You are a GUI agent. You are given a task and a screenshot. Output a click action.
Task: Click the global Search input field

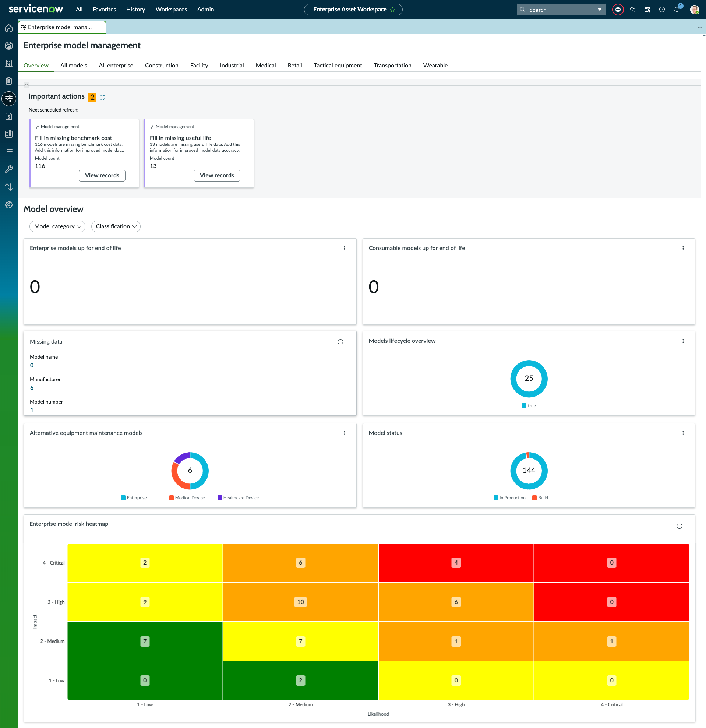pyautogui.click(x=555, y=10)
